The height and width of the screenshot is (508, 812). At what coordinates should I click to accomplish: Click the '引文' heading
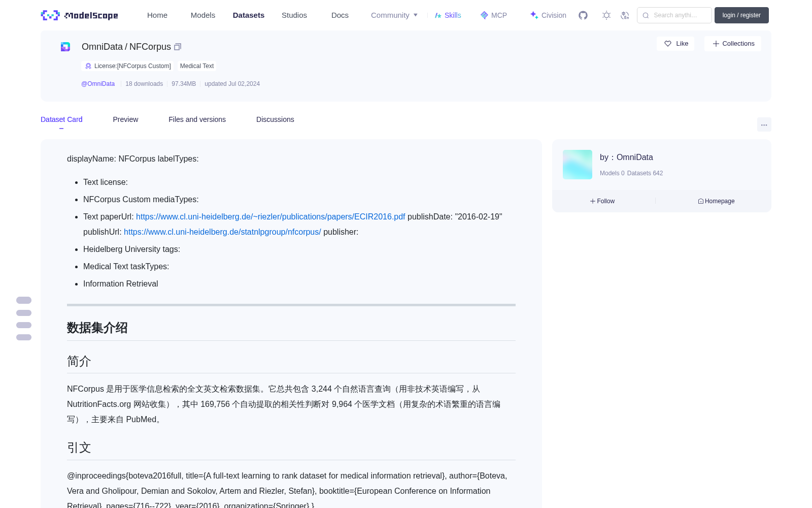tap(79, 448)
